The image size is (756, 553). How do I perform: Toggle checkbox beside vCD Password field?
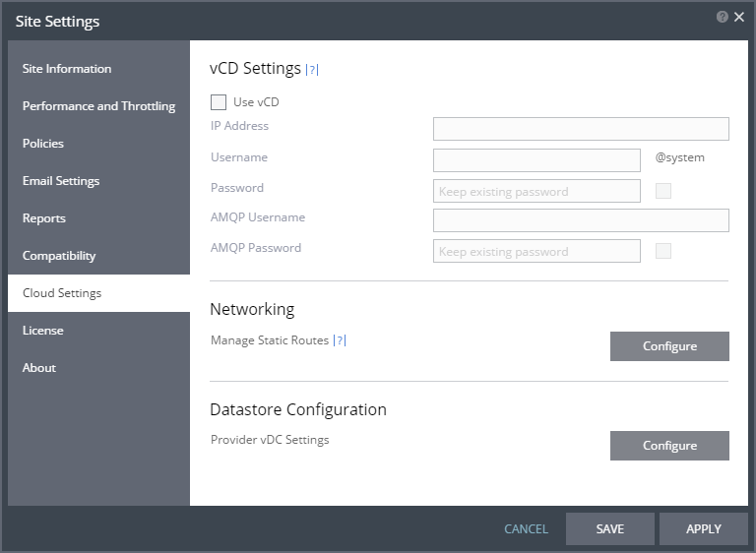coord(663,191)
